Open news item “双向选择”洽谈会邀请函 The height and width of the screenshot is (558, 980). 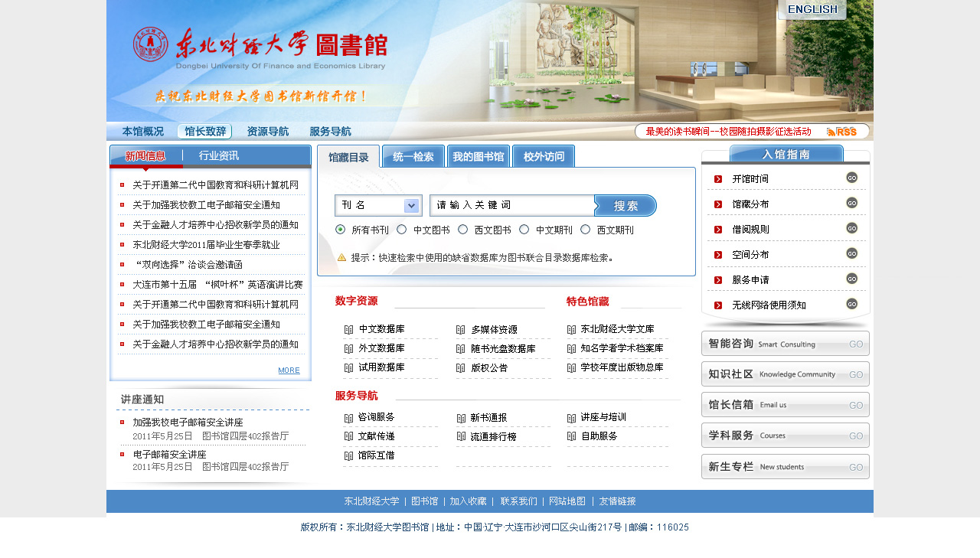188,265
